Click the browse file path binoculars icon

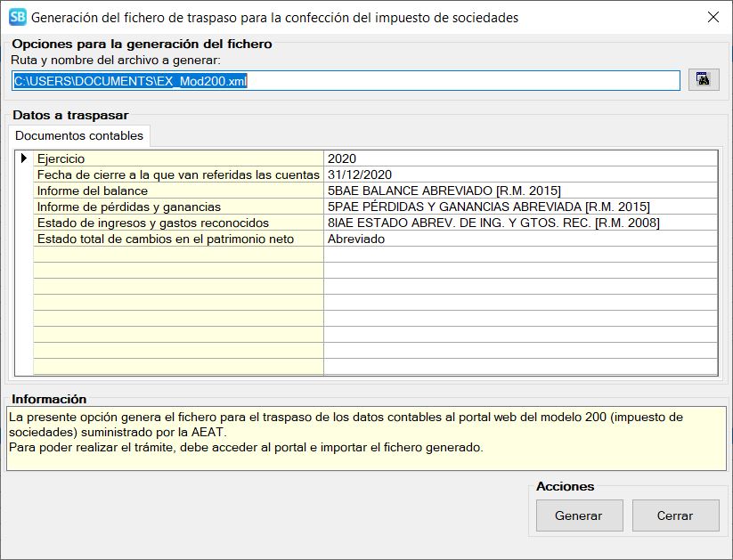pyautogui.click(x=703, y=80)
